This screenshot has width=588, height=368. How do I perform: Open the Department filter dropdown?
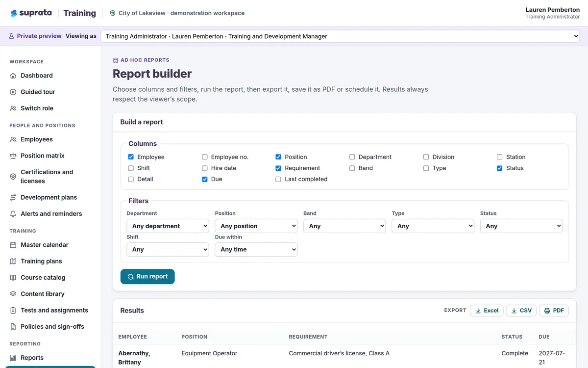point(168,226)
